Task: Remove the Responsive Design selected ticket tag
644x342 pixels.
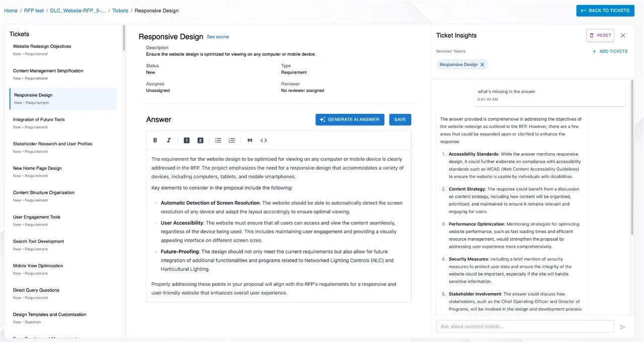Action: pos(482,64)
